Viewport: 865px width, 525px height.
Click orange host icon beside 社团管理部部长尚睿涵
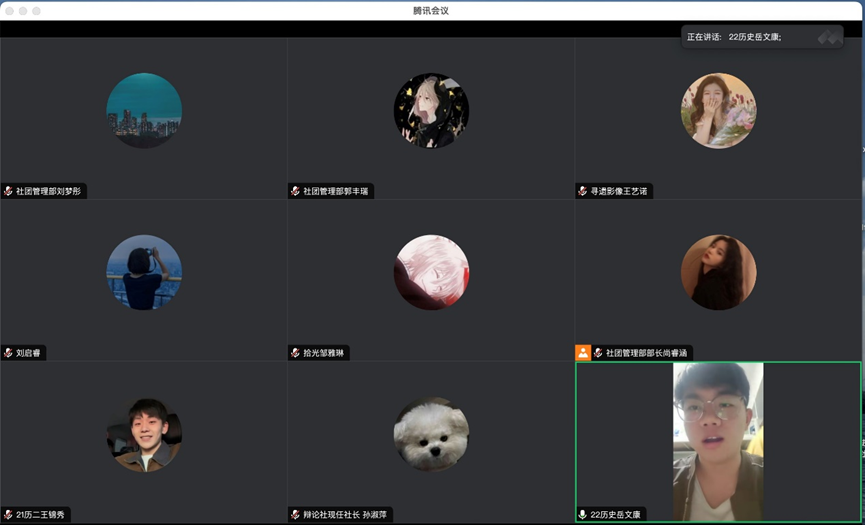pyautogui.click(x=583, y=353)
